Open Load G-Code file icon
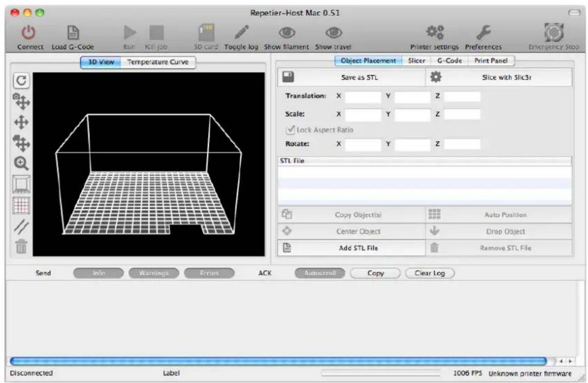This screenshot has height=383, width=588. [73, 33]
